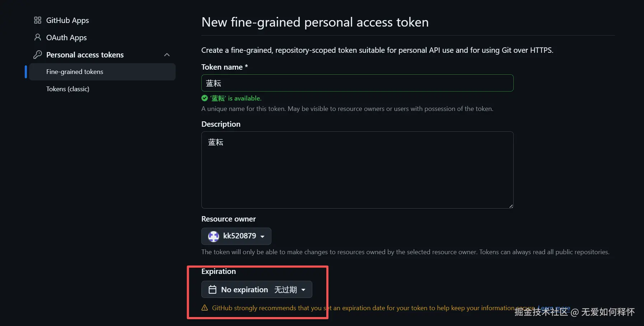Click the Personal access tokens label
Viewport: 644px width, 326px height.
coord(85,55)
